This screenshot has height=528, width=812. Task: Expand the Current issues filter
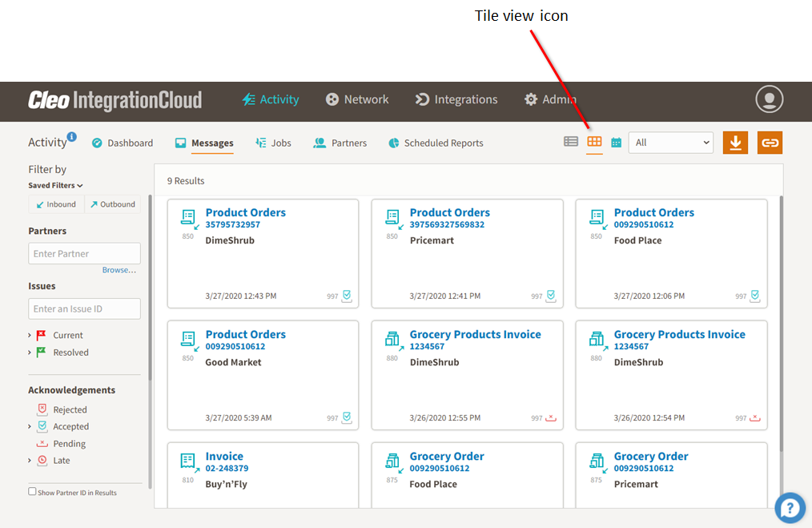30,336
